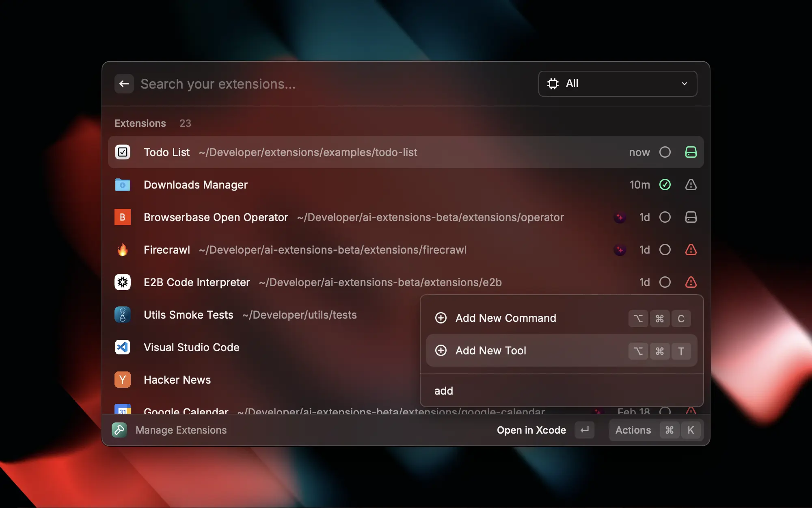
Task: Click the Open in Xcode button
Action: point(532,430)
